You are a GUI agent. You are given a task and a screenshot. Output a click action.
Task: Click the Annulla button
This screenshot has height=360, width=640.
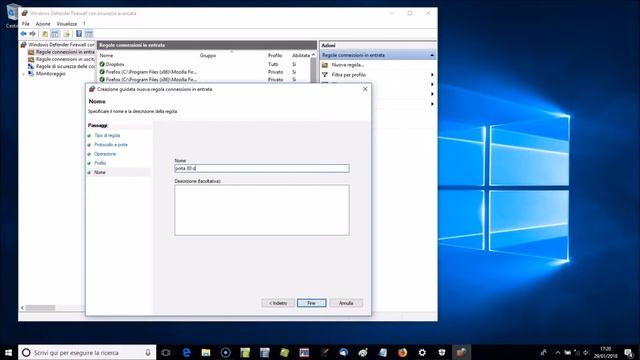(346, 303)
